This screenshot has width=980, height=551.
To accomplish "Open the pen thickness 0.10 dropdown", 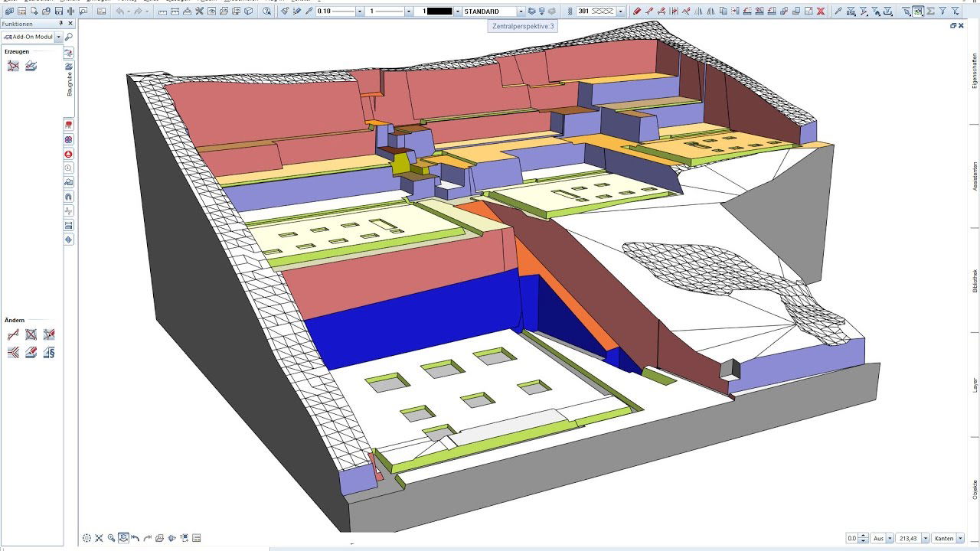I will [x=359, y=11].
